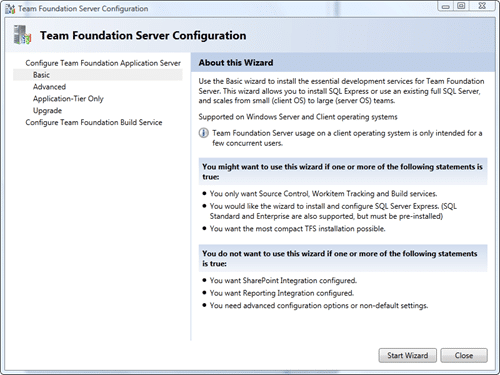Click the information icon beside usage note

204,133
